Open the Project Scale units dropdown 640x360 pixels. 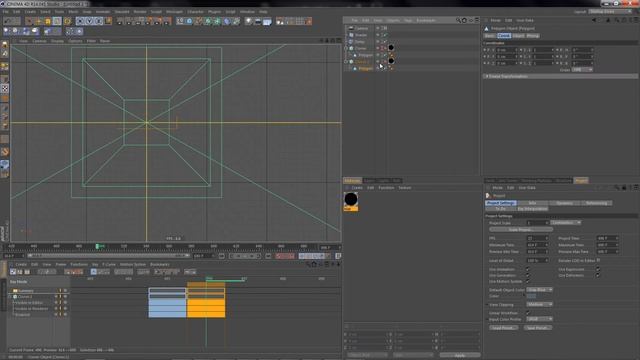coord(566,223)
